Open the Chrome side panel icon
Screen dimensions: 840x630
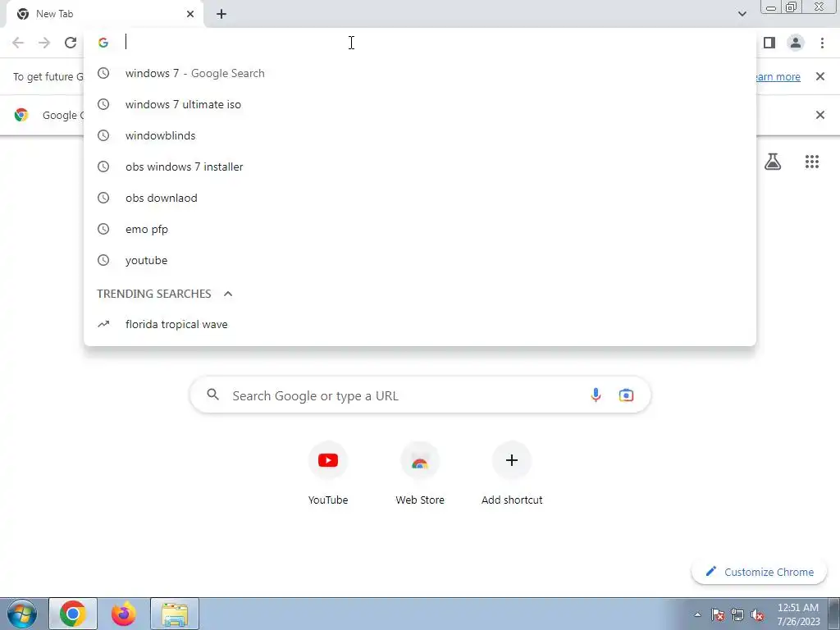point(769,43)
